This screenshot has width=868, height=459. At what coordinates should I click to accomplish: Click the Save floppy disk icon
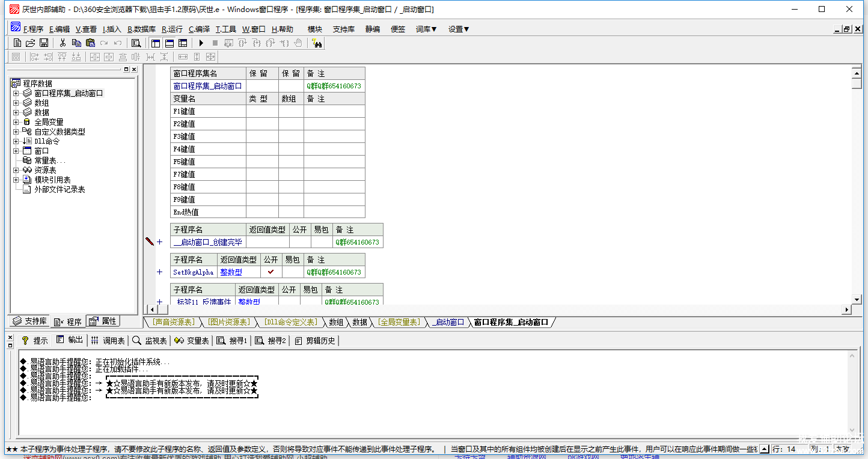coord(44,43)
